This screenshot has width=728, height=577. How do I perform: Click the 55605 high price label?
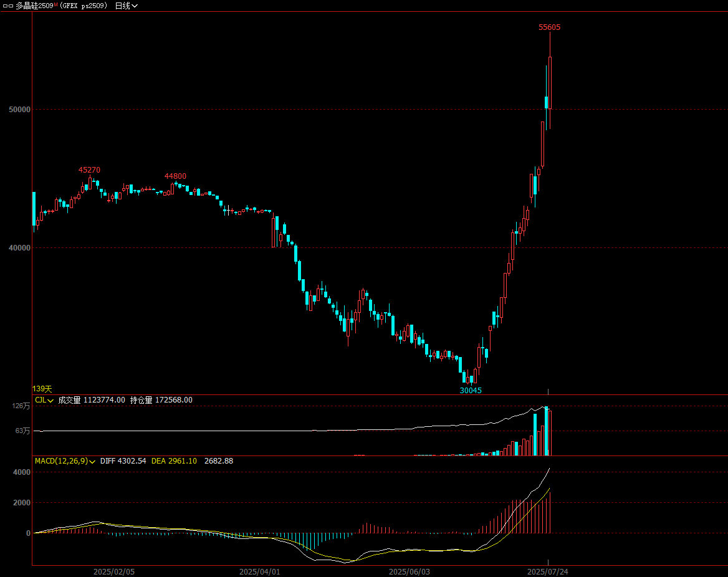pos(549,27)
